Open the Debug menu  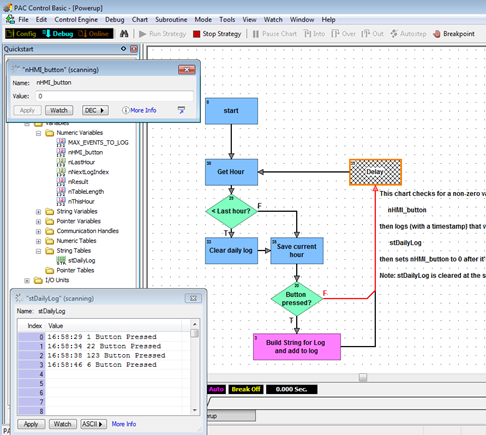115,20
